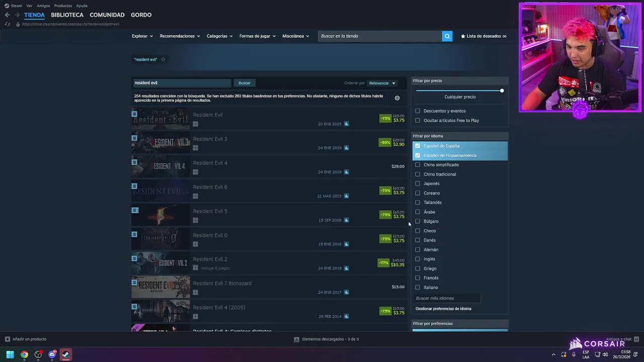Expand the Miscelánea dropdown
The height and width of the screenshot is (362, 644).
pyautogui.click(x=296, y=36)
